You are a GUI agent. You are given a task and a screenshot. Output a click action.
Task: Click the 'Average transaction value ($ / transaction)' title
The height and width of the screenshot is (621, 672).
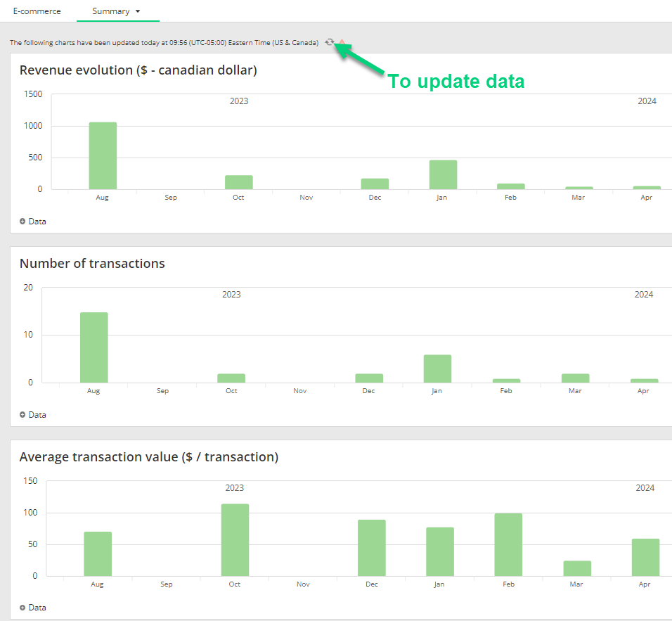click(x=149, y=456)
